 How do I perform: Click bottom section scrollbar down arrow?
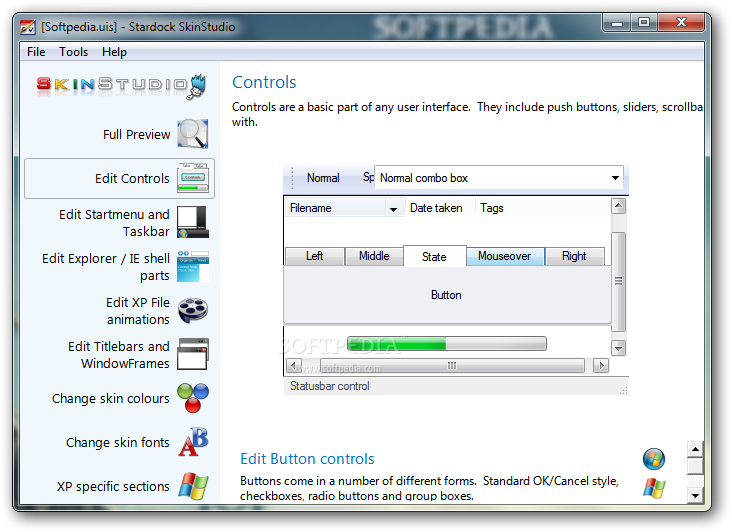pos(695,496)
